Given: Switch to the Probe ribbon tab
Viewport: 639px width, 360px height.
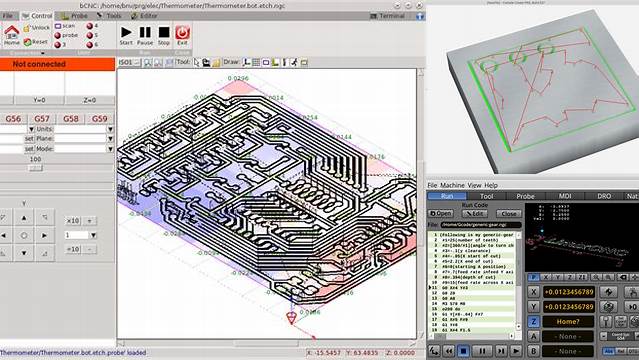Looking at the screenshot, I should (75, 15).
